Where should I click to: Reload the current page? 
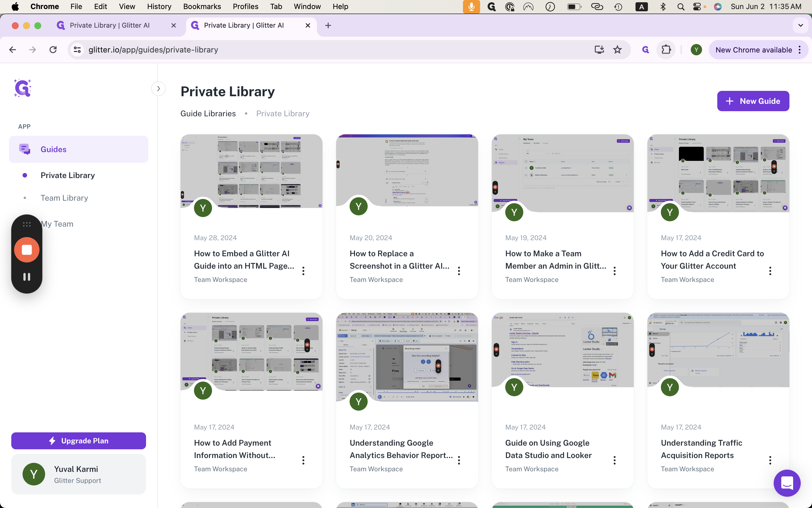[x=53, y=50]
